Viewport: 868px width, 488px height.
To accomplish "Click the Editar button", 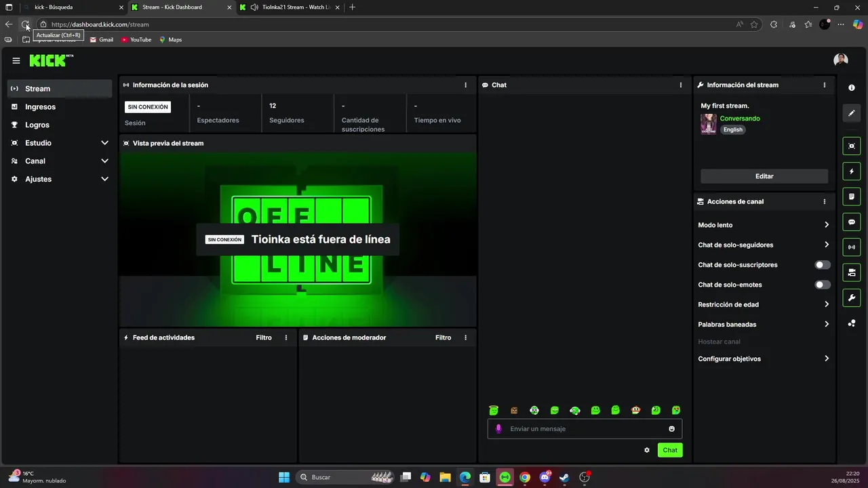I will click(764, 176).
